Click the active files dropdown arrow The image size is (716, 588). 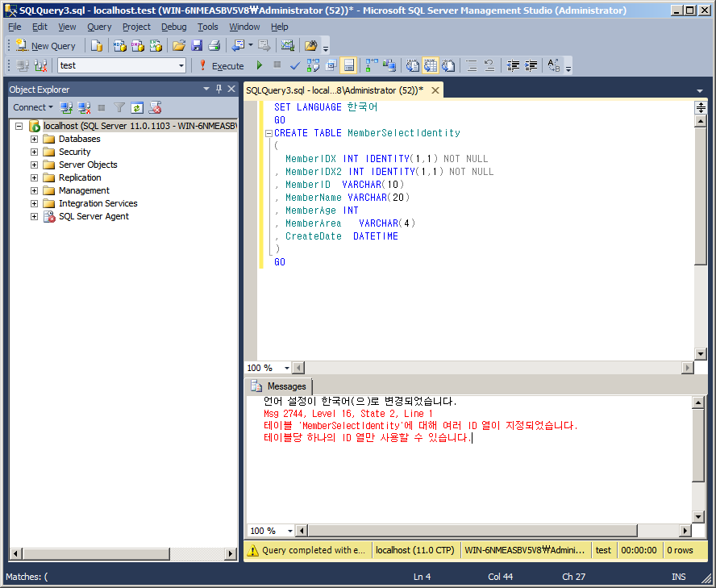pos(700,91)
